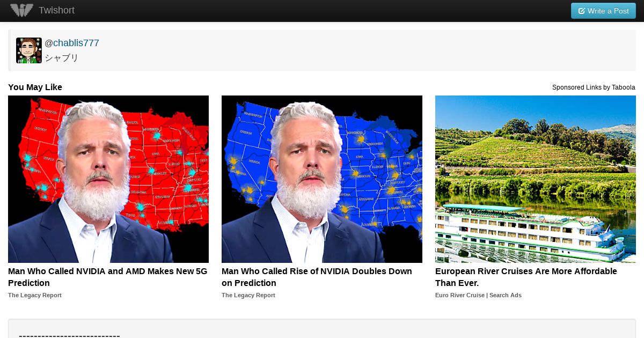Viewport: 644px width, 338px height.
Task: Click the Write a Post button
Action: (603, 11)
